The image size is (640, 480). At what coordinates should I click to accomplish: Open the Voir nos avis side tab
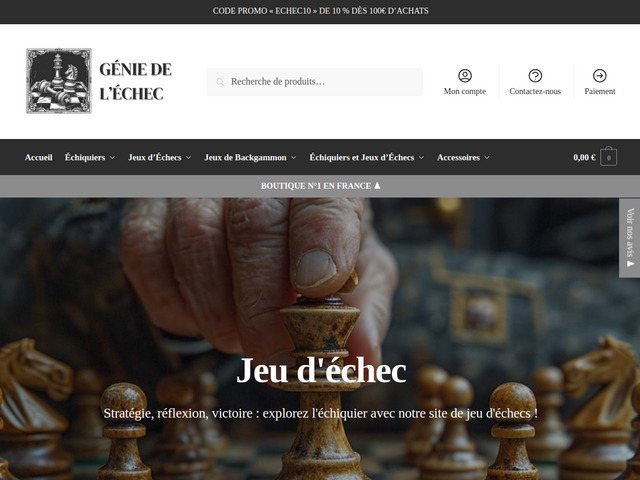(629, 238)
